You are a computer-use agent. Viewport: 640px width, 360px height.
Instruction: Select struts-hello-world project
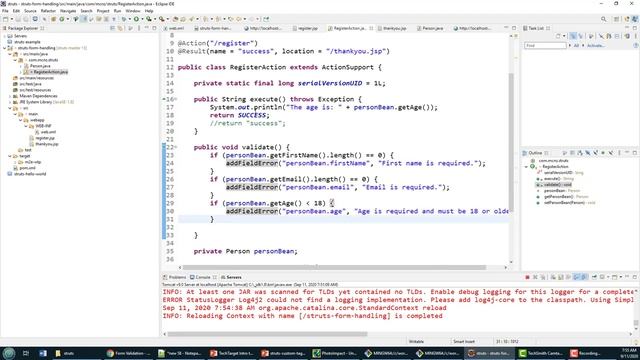(x=30, y=174)
